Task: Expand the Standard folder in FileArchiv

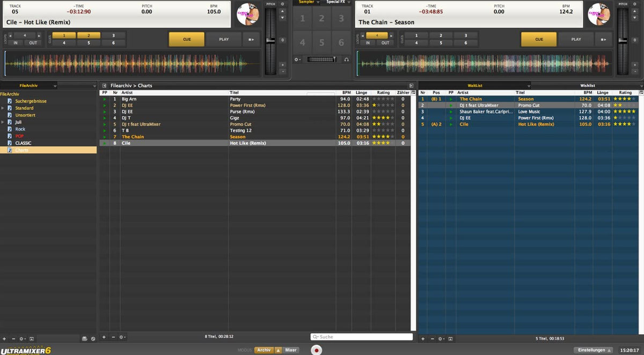Action: (x=3, y=108)
